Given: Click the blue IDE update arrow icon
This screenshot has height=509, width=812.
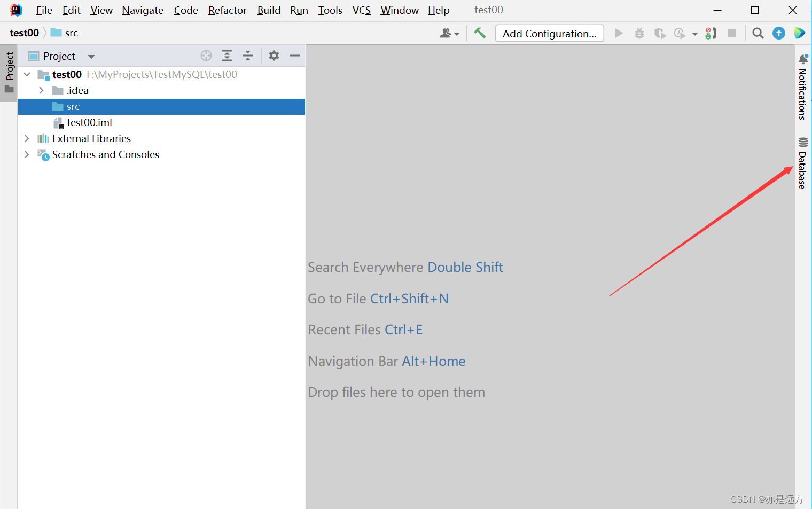Looking at the screenshot, I should point(779,33).
